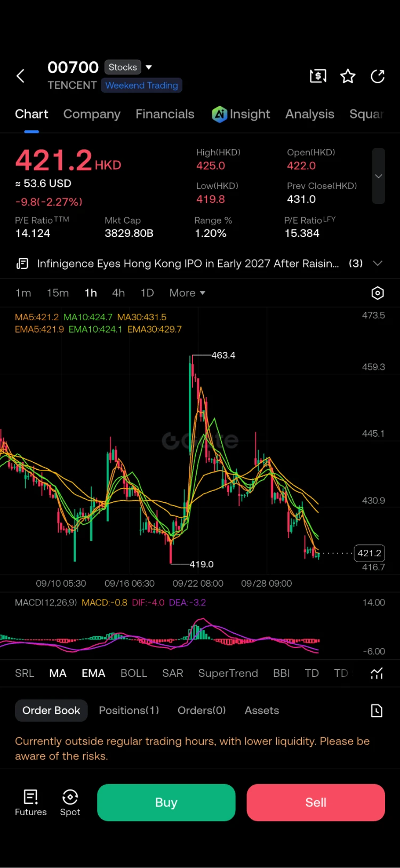The width and height of the screenshot is (400, 868).
Task: Select the 1h timeframe
Action: click(x=91, y=293)
